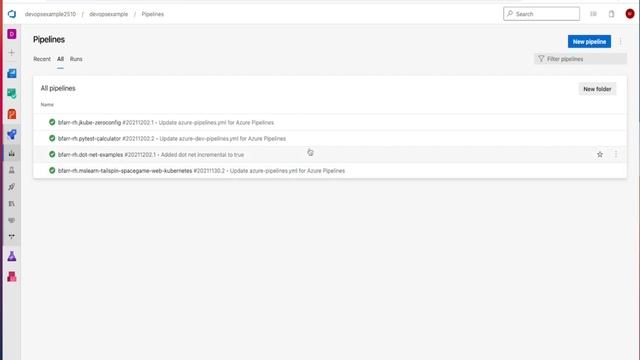
Task: Focus the Search input field
Action: [x=541, y=14]
